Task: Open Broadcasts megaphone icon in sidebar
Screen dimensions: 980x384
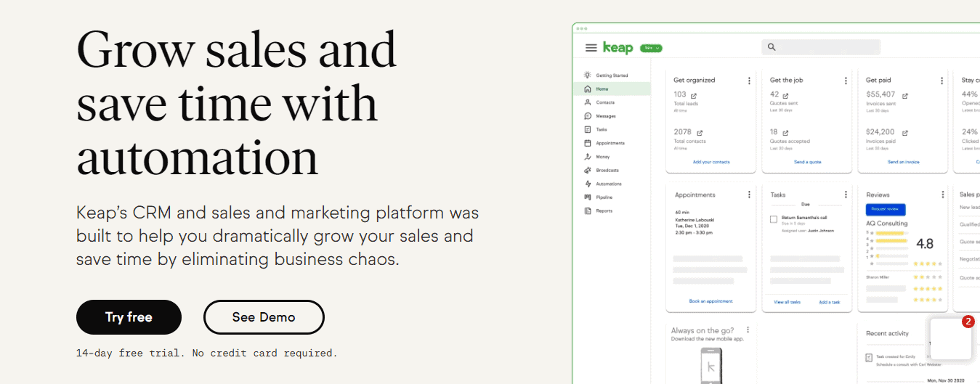Action: coord(588,170)
